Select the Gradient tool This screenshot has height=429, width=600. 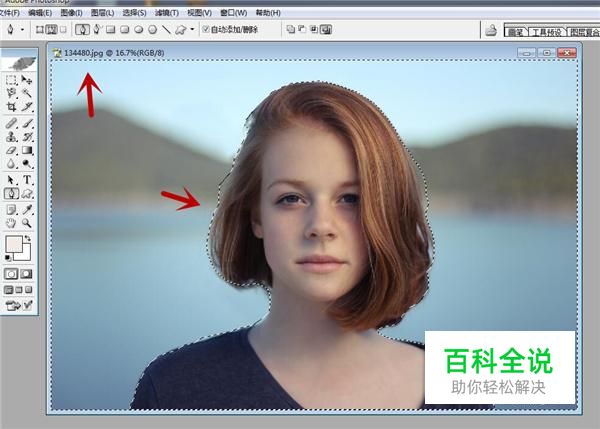(27, 150)
